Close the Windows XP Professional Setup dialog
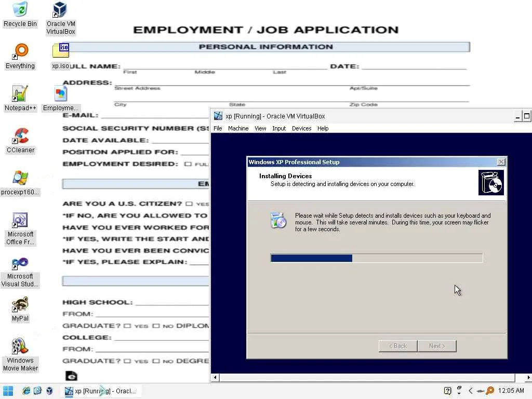Viewport: 532px width, 399px height. coord(501,162)
